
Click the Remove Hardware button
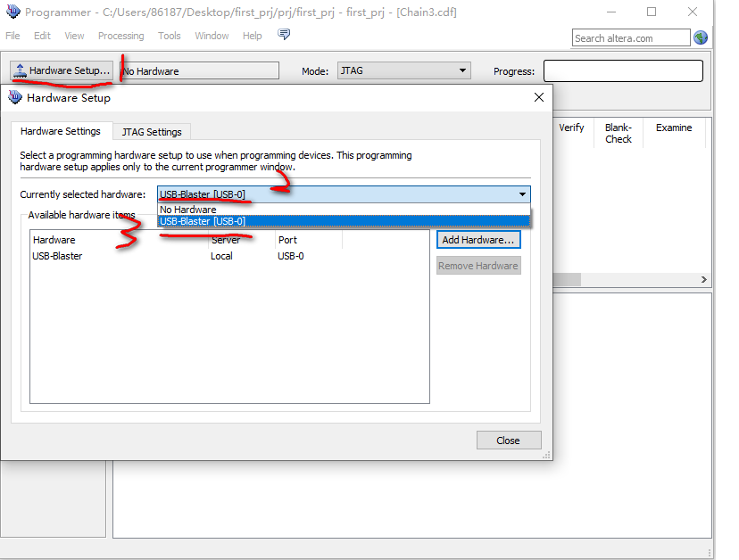pos(478,266)
